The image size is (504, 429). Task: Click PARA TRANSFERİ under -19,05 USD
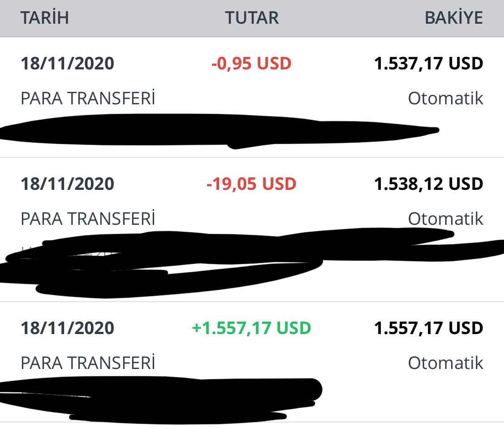coord(88,219)
